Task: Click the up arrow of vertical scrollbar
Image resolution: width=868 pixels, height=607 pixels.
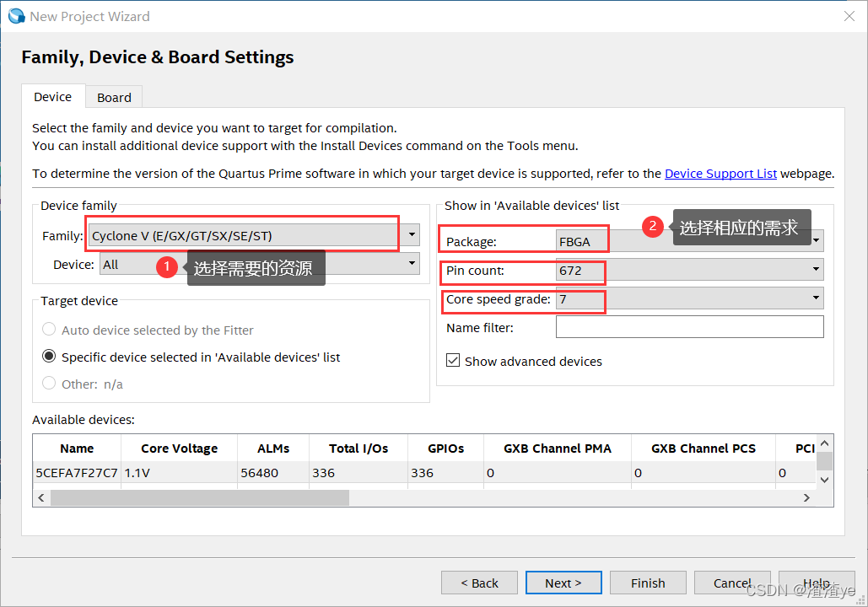Action: point(824,443)
